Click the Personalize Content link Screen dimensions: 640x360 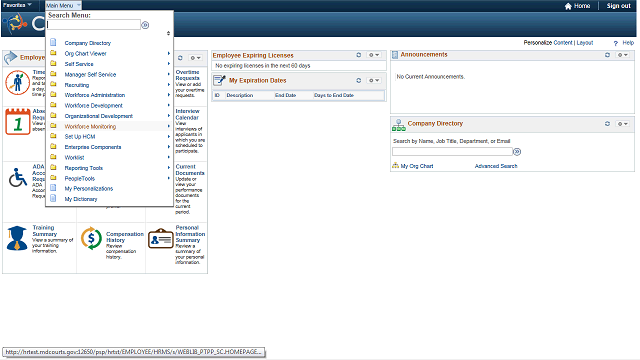[563, 42]
